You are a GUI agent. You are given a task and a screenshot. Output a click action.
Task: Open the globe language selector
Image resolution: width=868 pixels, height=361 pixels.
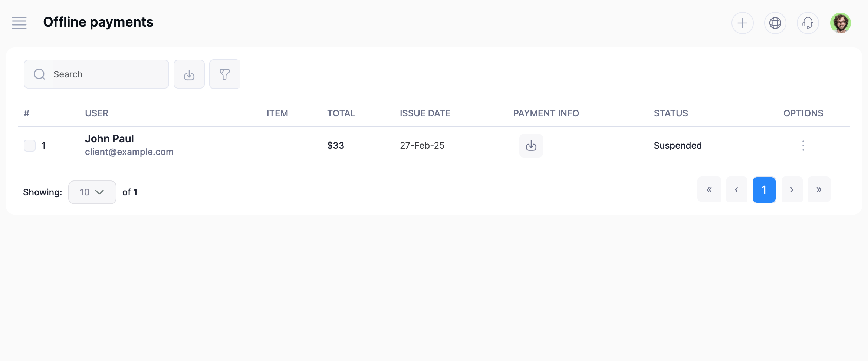point(775,23)
